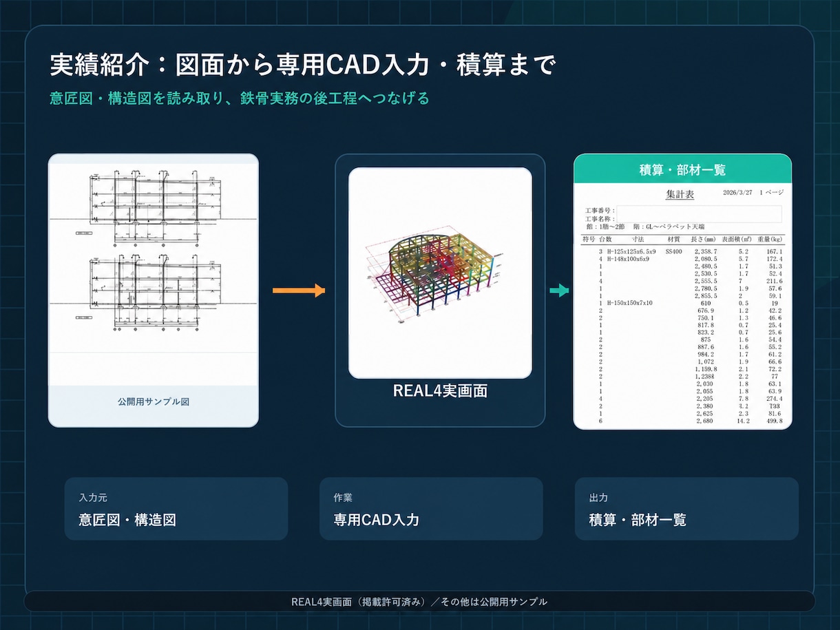840x630 pixels.
Task: Click the weight value 499.8
Action: 775,421
